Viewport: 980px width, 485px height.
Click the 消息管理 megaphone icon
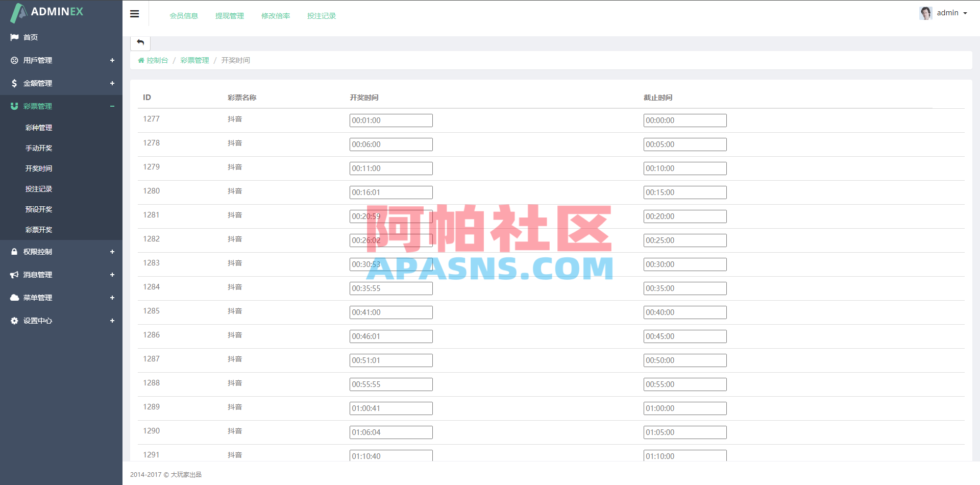(14, 275)
